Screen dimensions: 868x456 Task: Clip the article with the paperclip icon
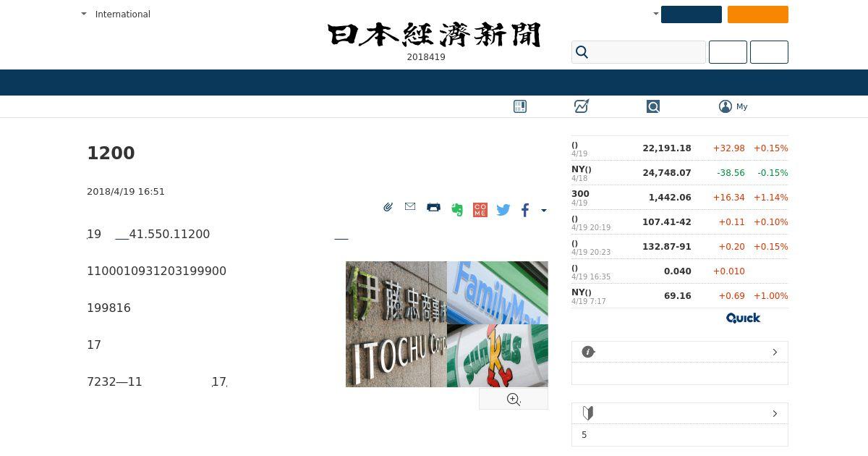pyautogui.click(x=388, y=207)
